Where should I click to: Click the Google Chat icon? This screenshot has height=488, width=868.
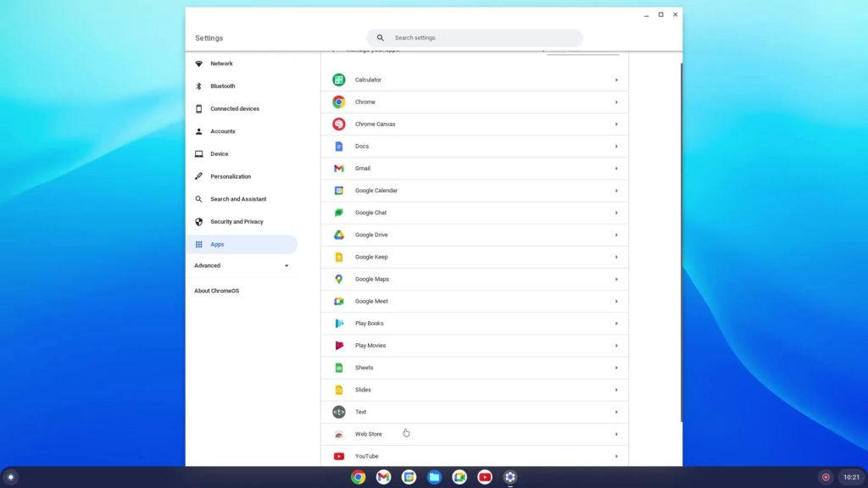(x=339, y=213)
